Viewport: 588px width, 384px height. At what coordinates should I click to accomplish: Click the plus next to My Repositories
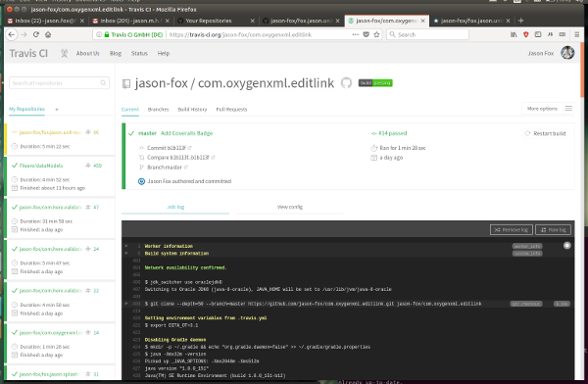point(57,110)
